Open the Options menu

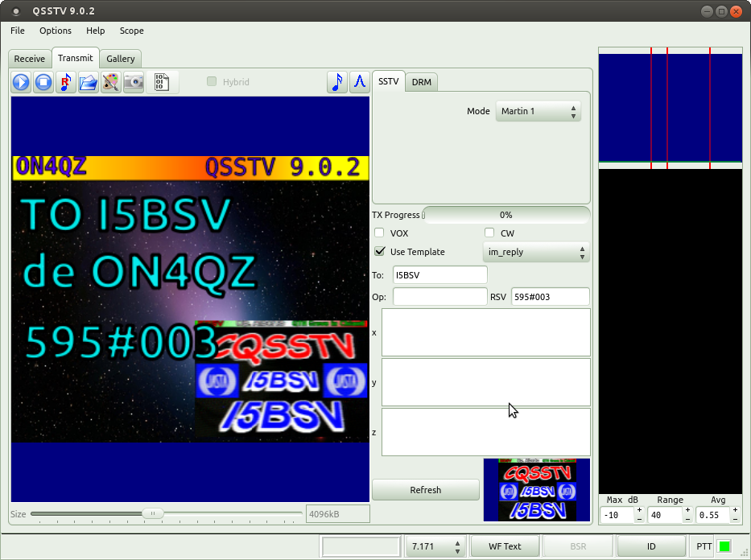tap(56, 31)
